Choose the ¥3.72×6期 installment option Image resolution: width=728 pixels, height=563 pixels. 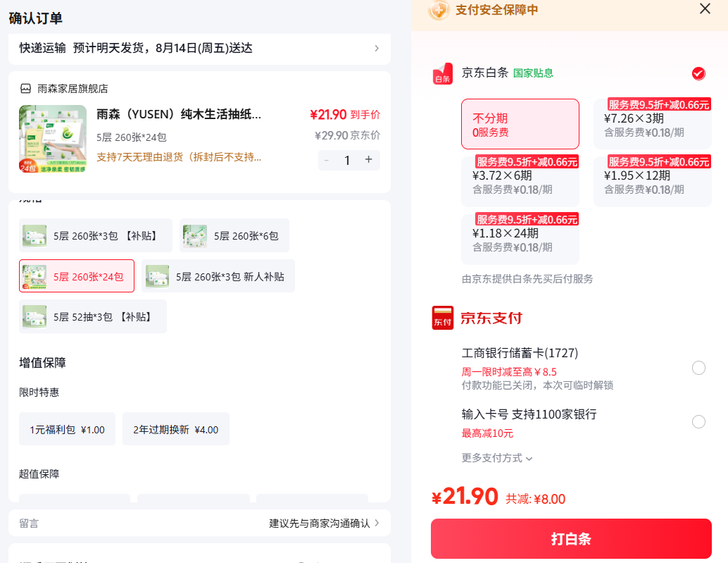520,181
